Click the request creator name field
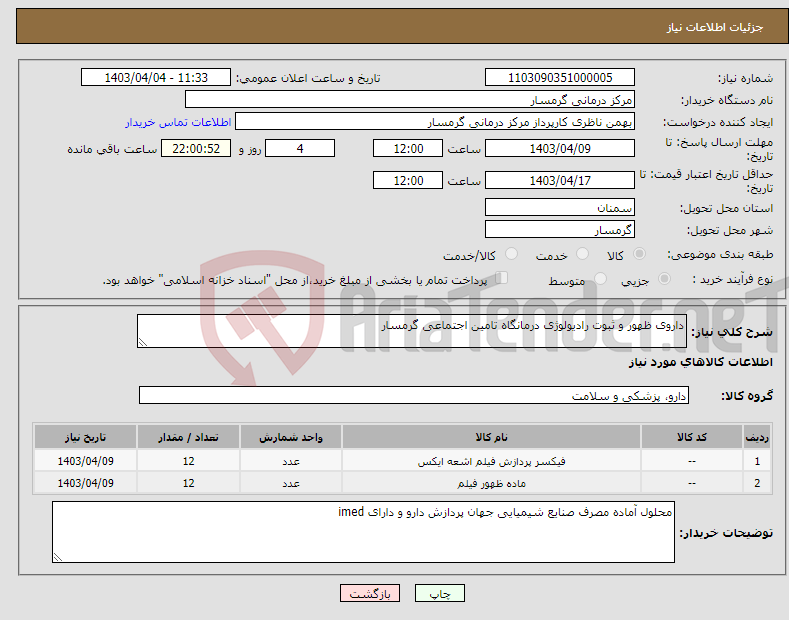Image resolution: width=789 pixels, height=620 pixels. pos(435,122)
